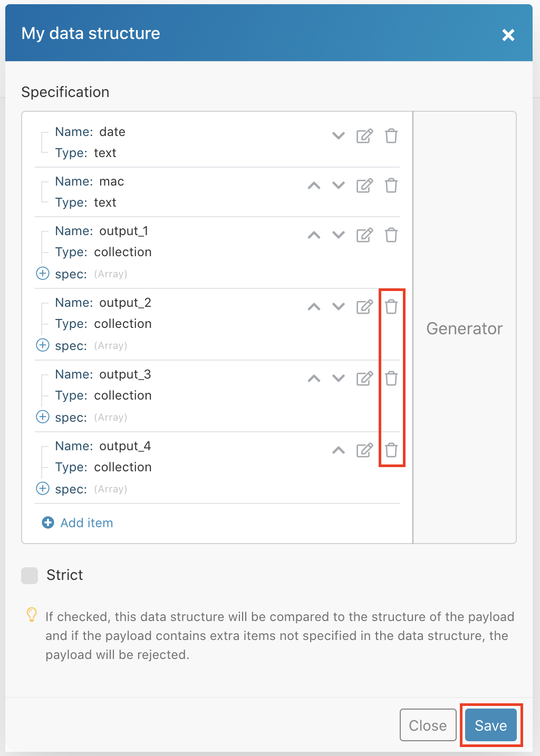540x756 pixels.
Task: Expand the output_2 spec array
Action: click(x=43, y=345)
